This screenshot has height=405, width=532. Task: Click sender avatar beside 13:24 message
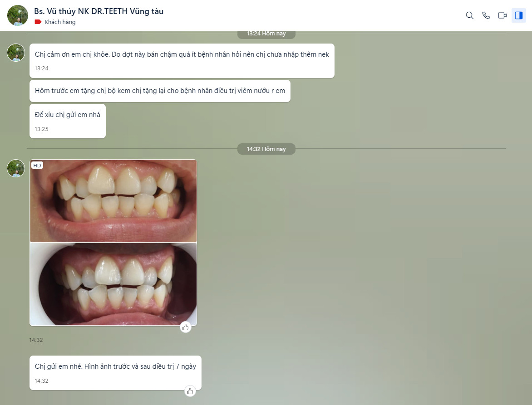[16, 53]
